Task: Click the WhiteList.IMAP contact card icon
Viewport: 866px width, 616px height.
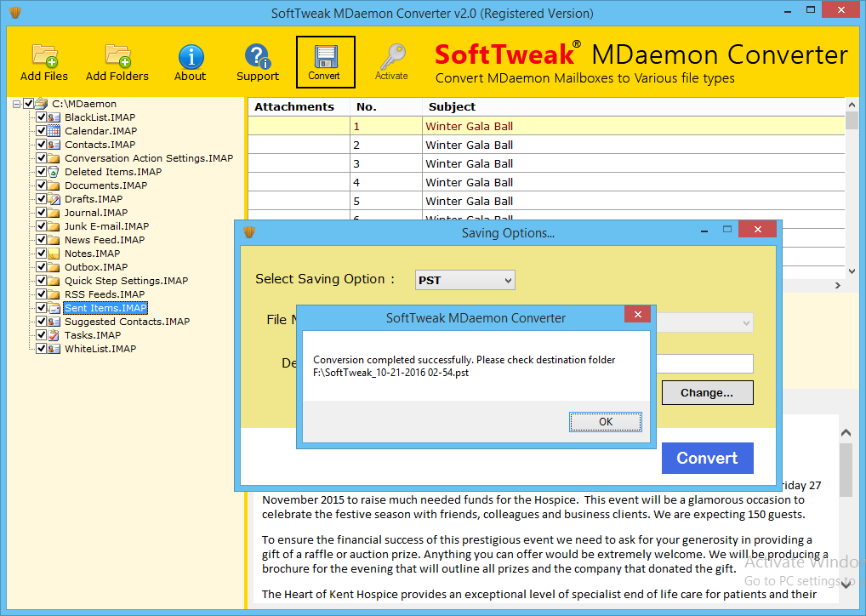Action: [54, 349]
